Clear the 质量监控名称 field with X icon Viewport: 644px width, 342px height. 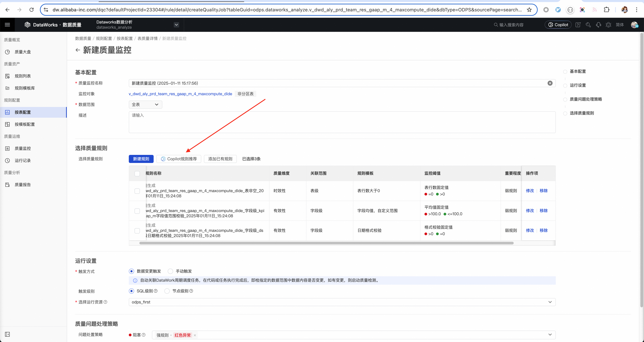pyautogui.click(x=550, y=83)
